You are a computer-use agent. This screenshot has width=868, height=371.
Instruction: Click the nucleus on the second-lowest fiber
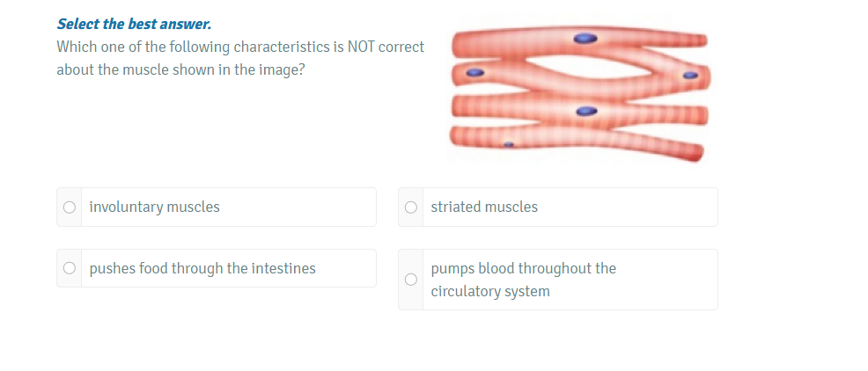pyautogui.click(x=585, y=111)
